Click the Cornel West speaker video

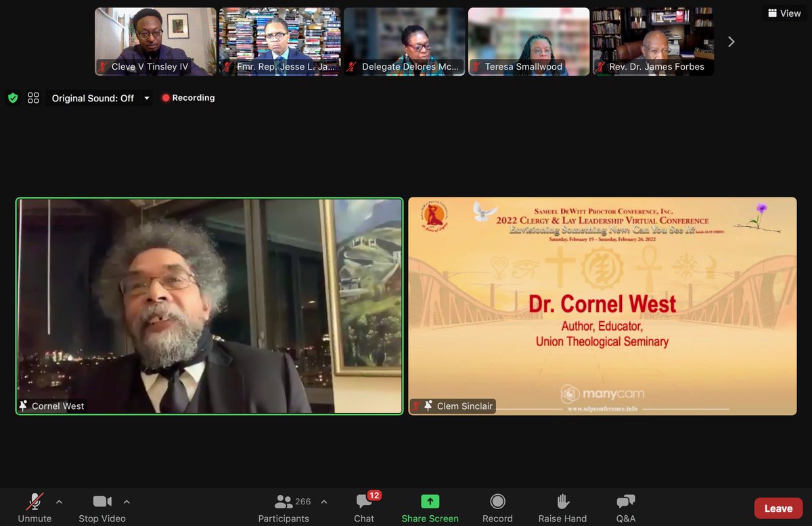click(209, 306)
